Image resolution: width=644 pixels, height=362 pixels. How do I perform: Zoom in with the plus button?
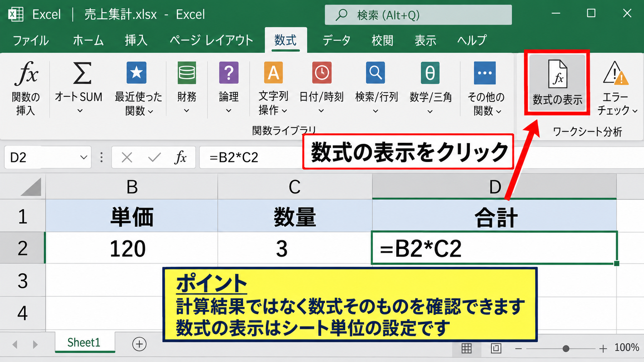603,349
